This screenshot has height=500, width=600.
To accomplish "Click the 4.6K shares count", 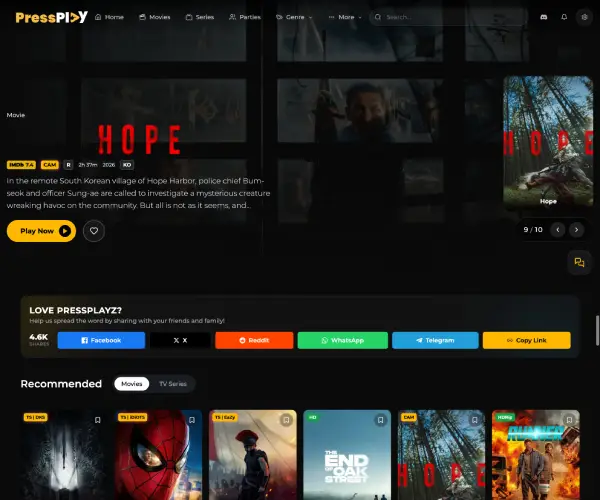I will [39, 337].
